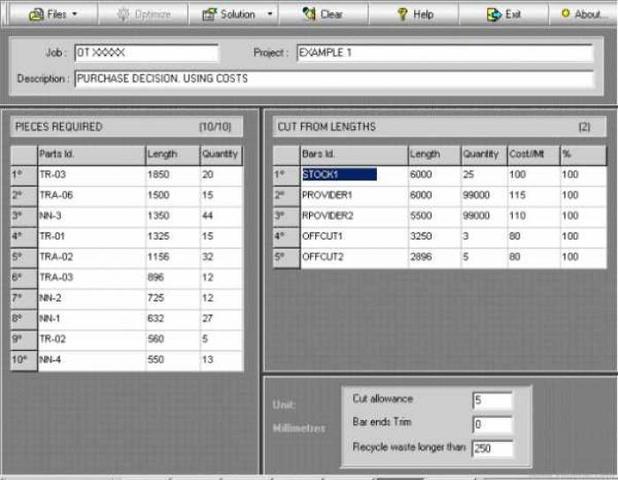618x480 pixels.
Task: Select the NN-2 part cell
Action: coord(91,298)
